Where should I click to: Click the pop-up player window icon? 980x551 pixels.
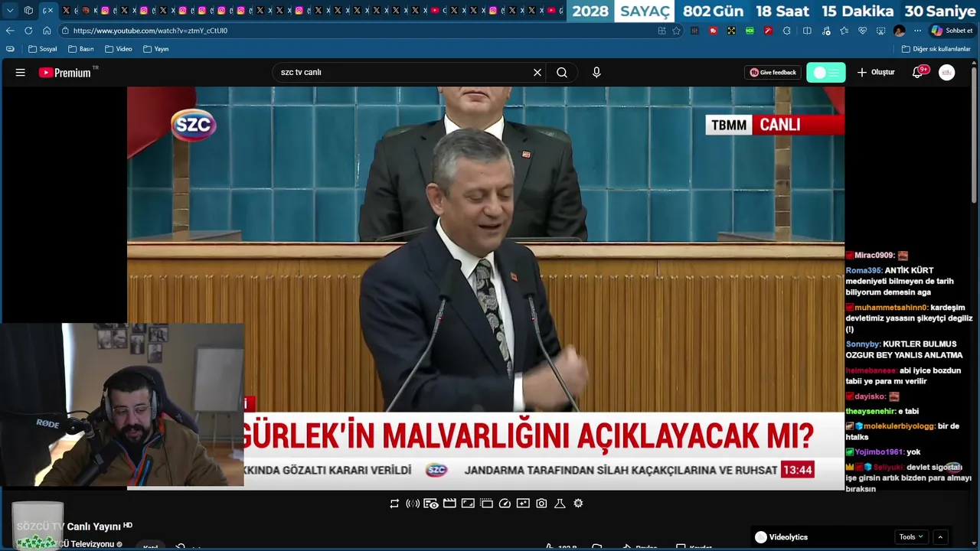(486, 504)
